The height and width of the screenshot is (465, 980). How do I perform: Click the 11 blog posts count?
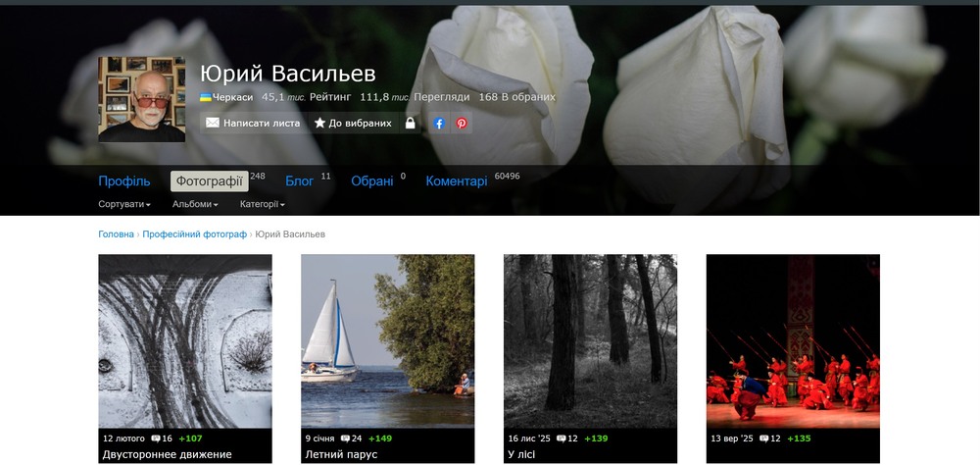[x=325, y=177]
